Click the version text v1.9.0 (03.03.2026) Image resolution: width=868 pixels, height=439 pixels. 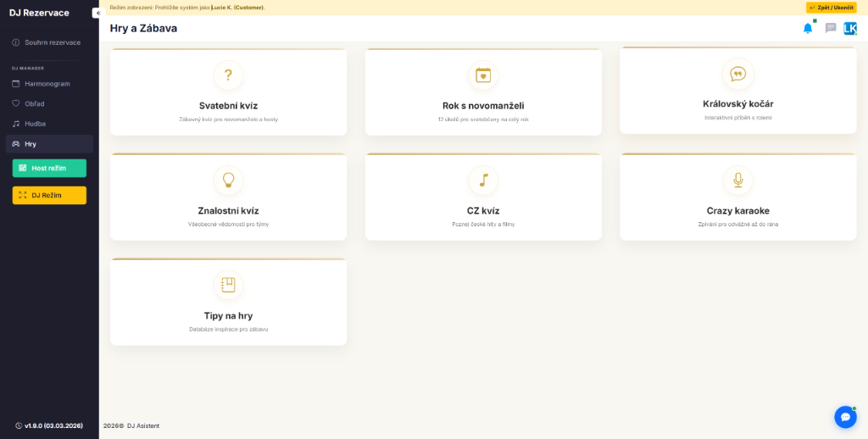53,425
